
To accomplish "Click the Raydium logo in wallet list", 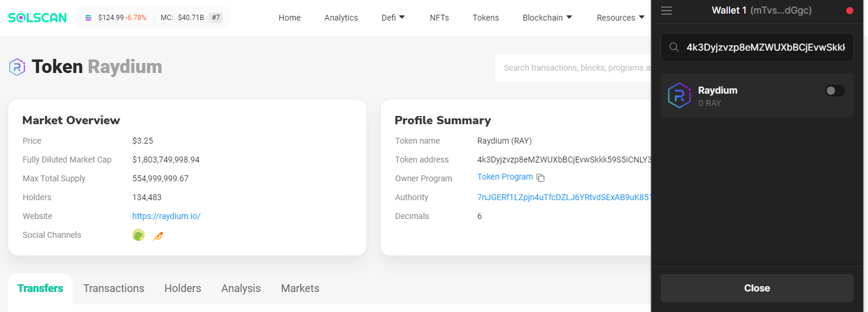I will click(x=679, y=95).
